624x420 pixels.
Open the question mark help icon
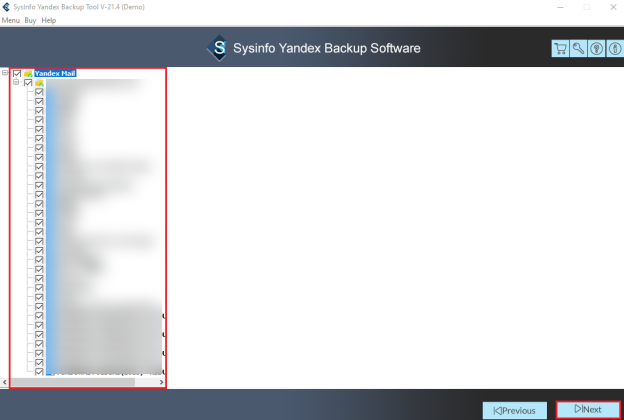pos(596,49)
